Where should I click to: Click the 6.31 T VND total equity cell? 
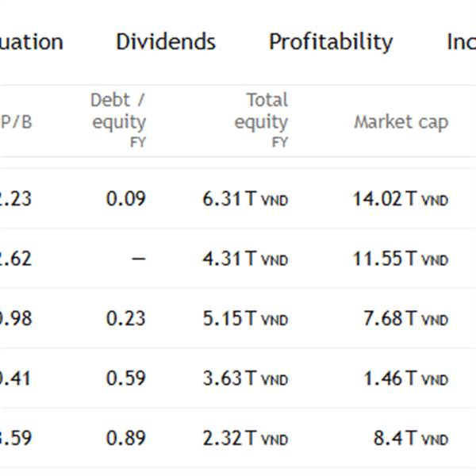pos(245,198)
